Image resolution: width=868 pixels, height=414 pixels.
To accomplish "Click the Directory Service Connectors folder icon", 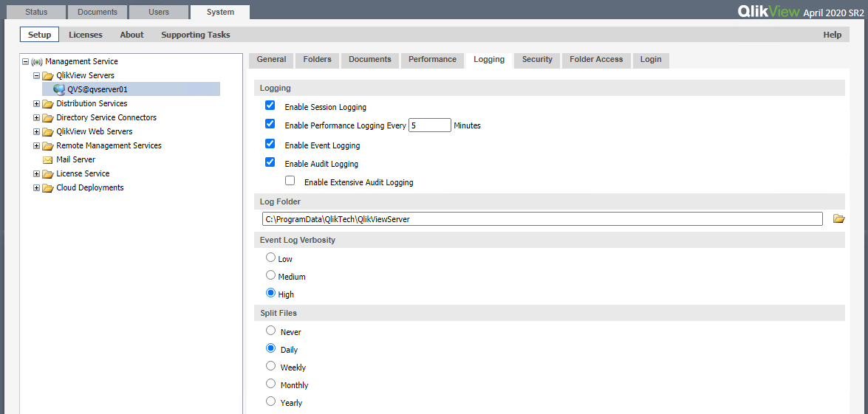I will coord(48,118).
